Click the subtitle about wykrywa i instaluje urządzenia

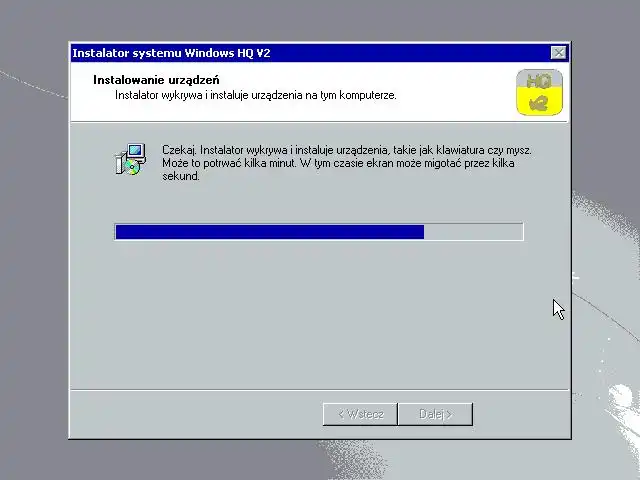click(256, 96)
